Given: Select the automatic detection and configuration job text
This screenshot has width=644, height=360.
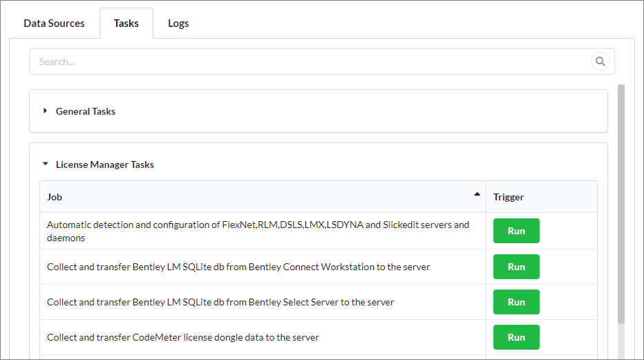Looking at the screenshot, I should 258,231.
